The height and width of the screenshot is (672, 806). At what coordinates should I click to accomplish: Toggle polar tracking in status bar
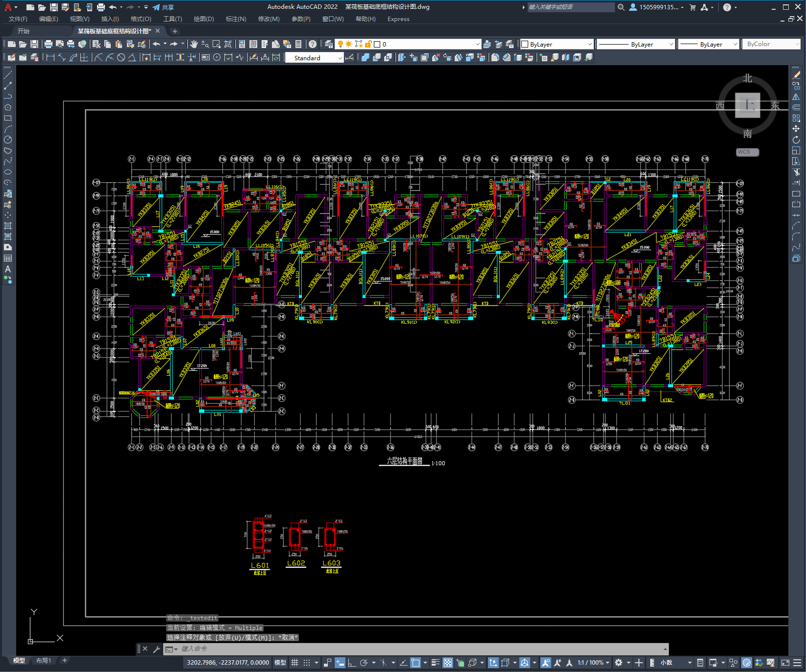coord(364,663)
